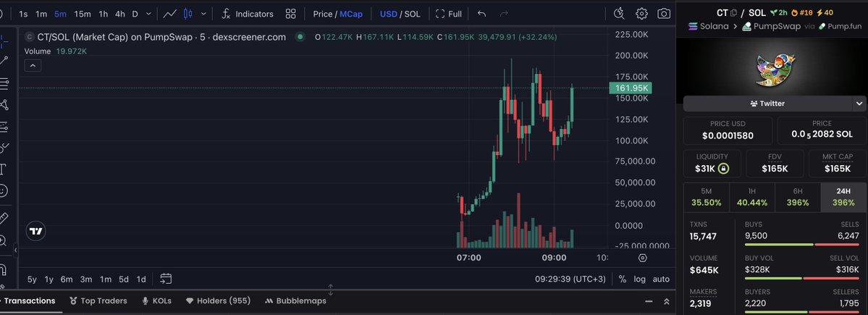Enable magnet mode for drawings
The image size is (868, 315).
click(3, 269)
